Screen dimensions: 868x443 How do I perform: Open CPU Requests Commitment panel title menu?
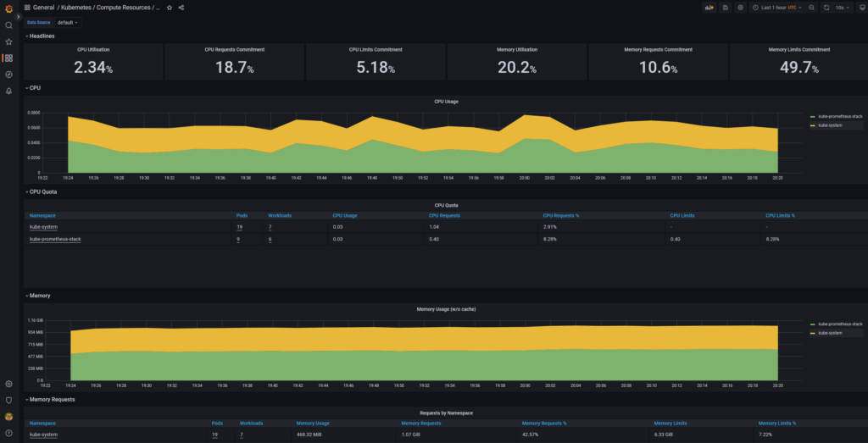pyautogui.click(x=235, y=49)
